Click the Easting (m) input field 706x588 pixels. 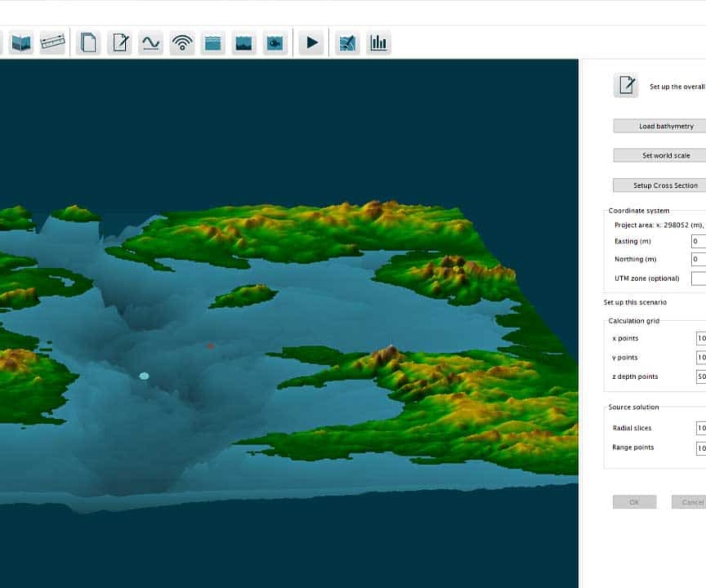point(698,241)
